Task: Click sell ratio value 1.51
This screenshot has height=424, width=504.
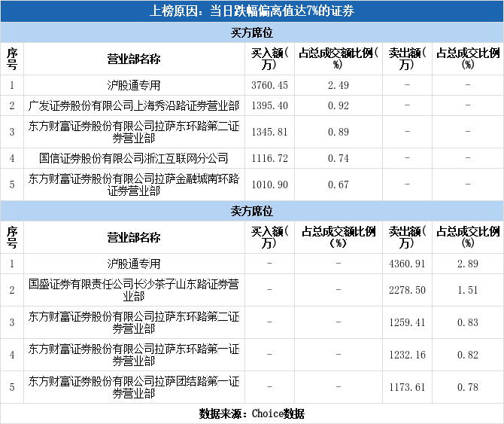Action: (468, 290)
